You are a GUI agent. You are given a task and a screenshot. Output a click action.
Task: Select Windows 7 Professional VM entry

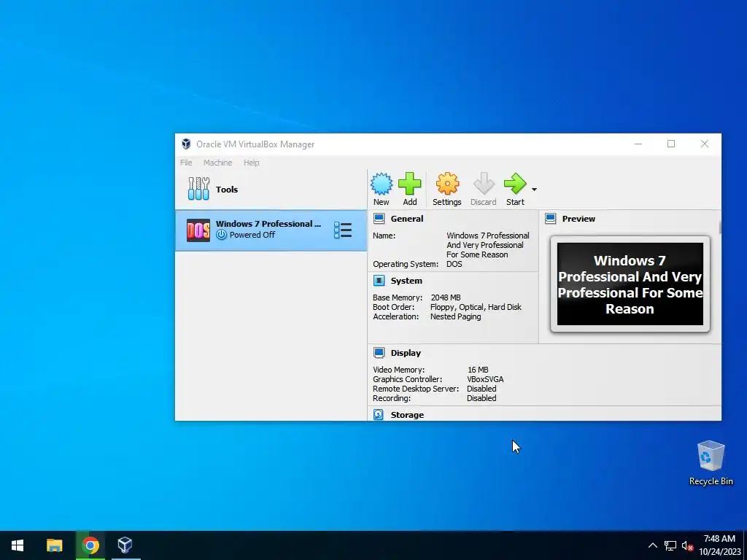[x=271, y=230]
